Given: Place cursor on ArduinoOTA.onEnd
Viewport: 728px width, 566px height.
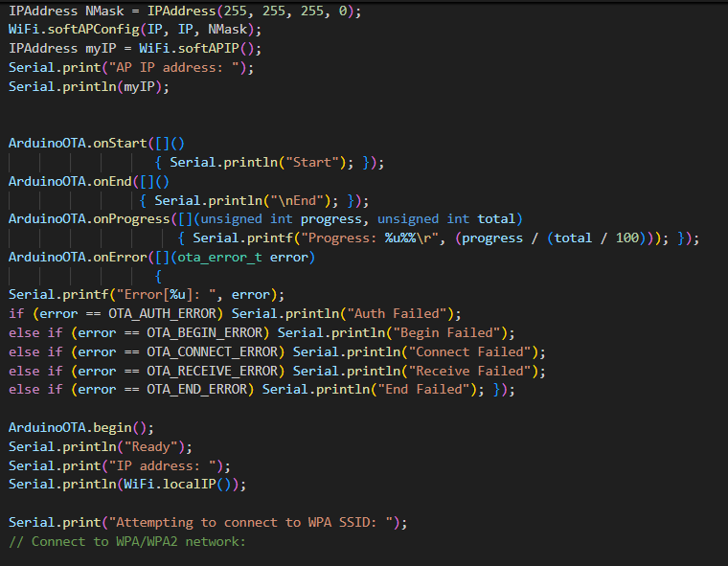Looking at the screenshot, I should coord(70,181).
